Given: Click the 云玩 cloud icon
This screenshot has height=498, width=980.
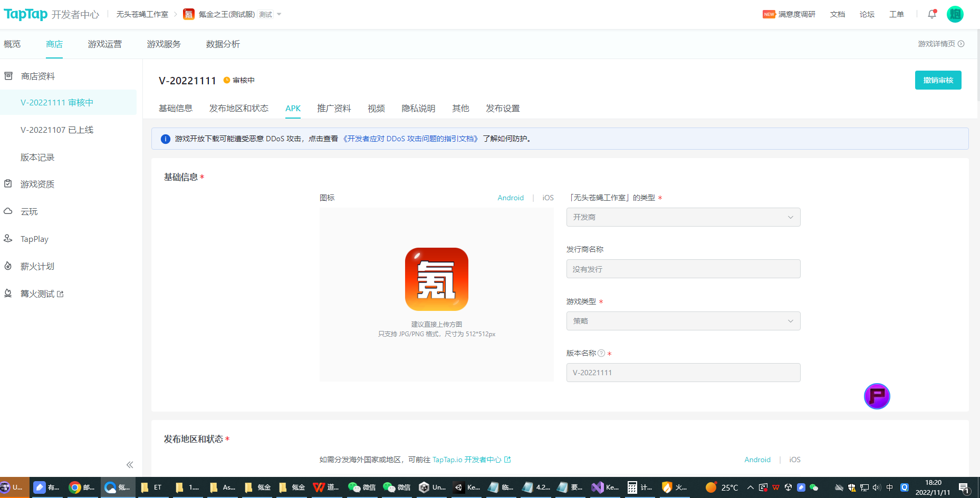Looking at the screenshot, I should pyautogui.click(x=8, y=211).
